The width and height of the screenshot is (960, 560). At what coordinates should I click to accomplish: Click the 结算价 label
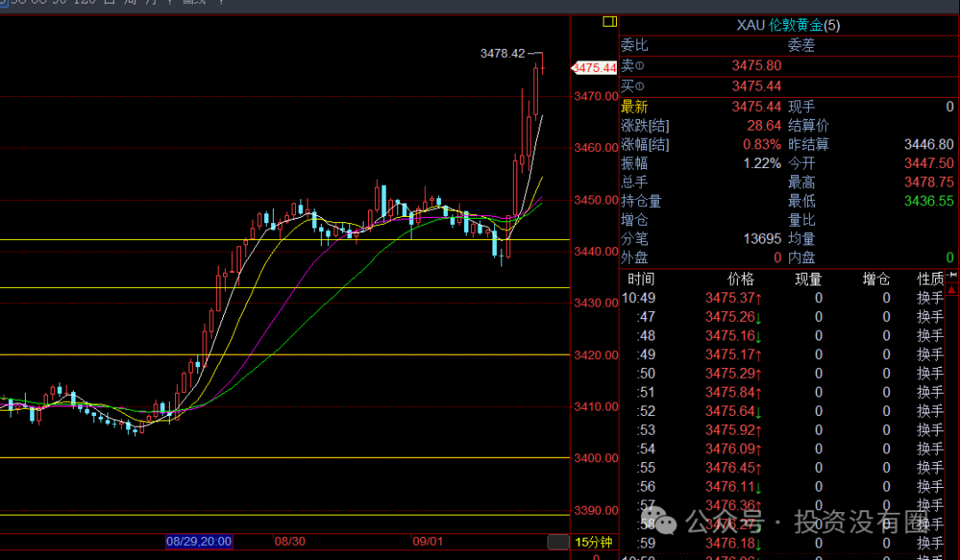pyautogui.click(x=808, y=125)
